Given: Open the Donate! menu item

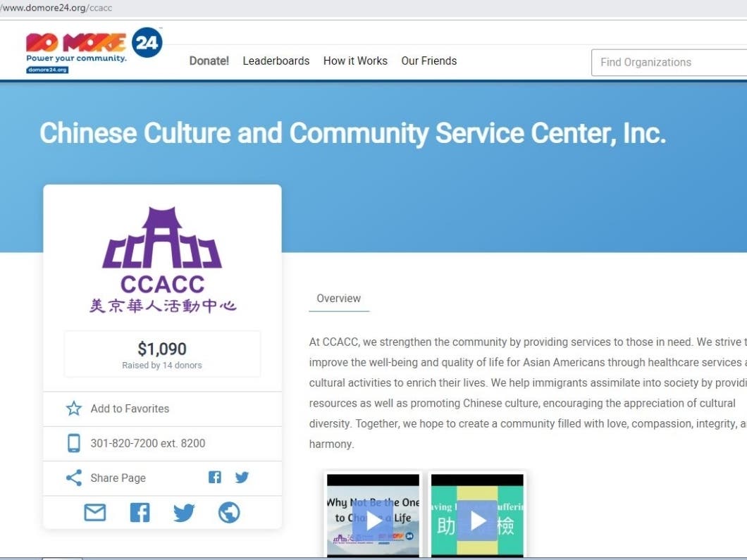Looking at the screenshot, I should tap(209, 61).
